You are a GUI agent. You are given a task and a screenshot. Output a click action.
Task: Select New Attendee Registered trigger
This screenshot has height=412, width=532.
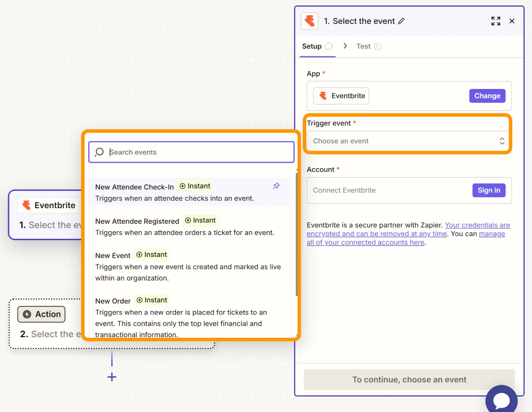[189, 226]
